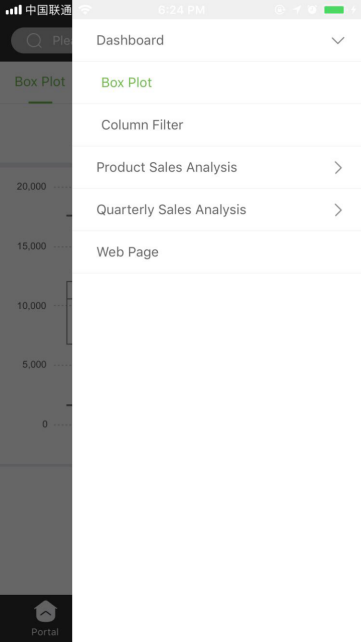Expand Product Sales Analysis arrow
Viewport: 362px width, 643px height.
pyautogui.click(x=338, y=167)
